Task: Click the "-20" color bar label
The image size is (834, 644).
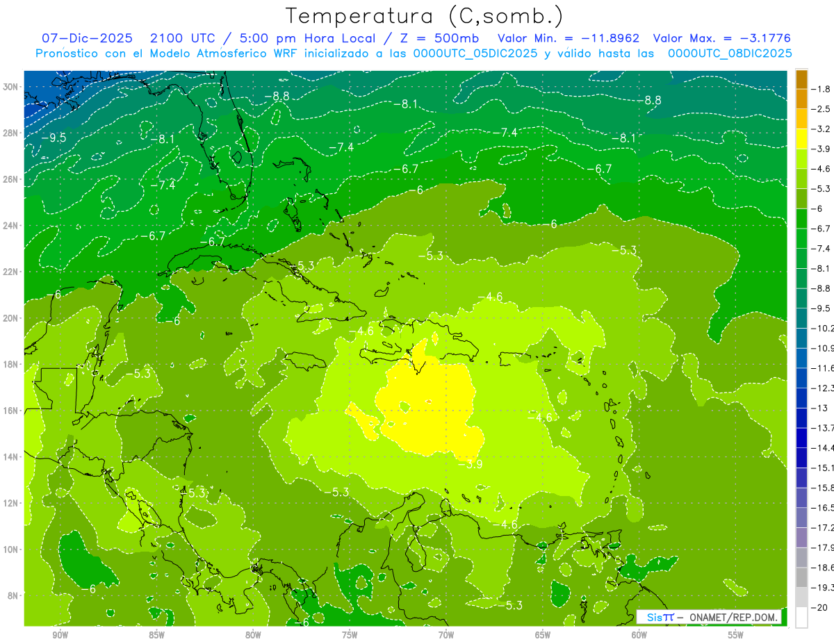Action: coord(820,607)
